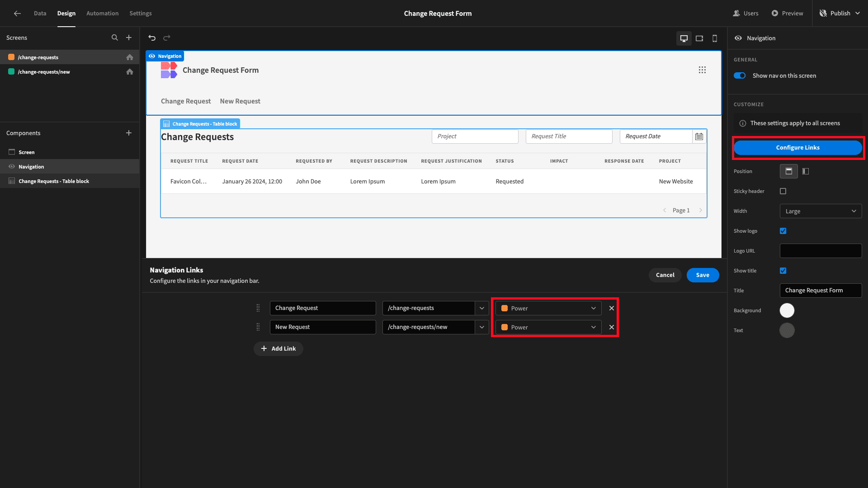Expand the /change-requests/new route dropdown
Viewport: 868px width, 488px height.
(x=481, y=327)
